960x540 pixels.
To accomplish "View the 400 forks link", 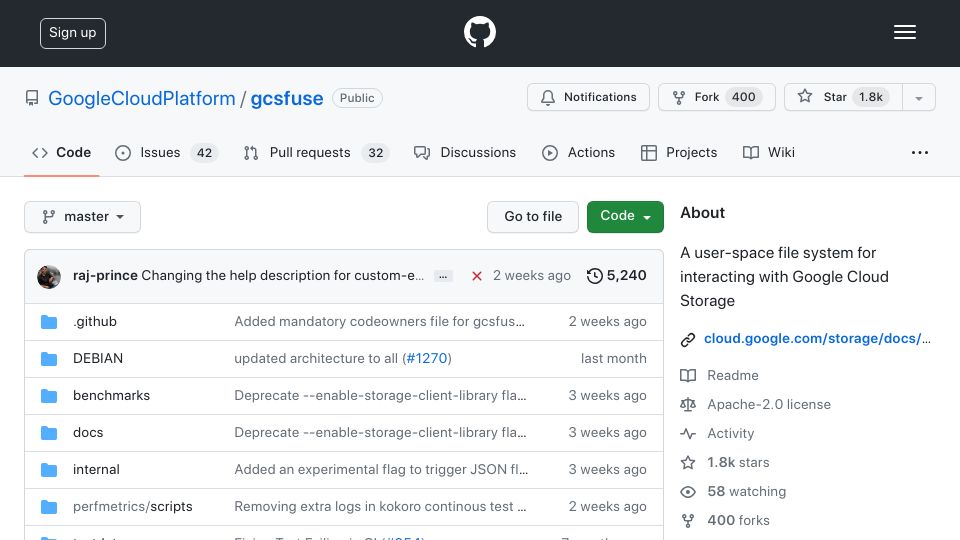I will (738, 520).
